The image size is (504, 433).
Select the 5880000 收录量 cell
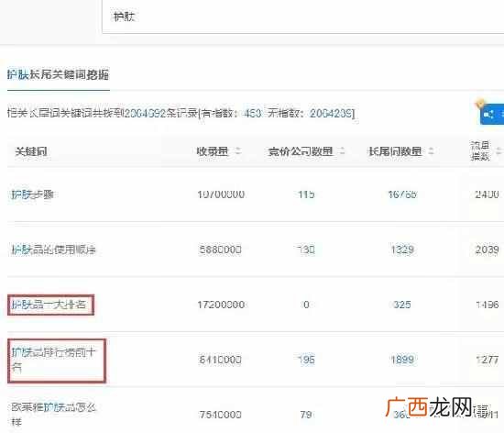220,250
